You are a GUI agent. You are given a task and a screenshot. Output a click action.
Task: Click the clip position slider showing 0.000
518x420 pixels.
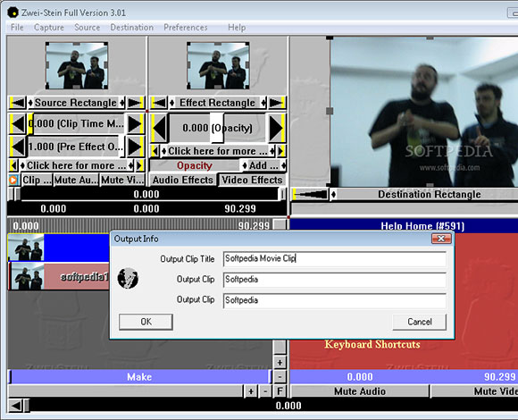[146, 194]
